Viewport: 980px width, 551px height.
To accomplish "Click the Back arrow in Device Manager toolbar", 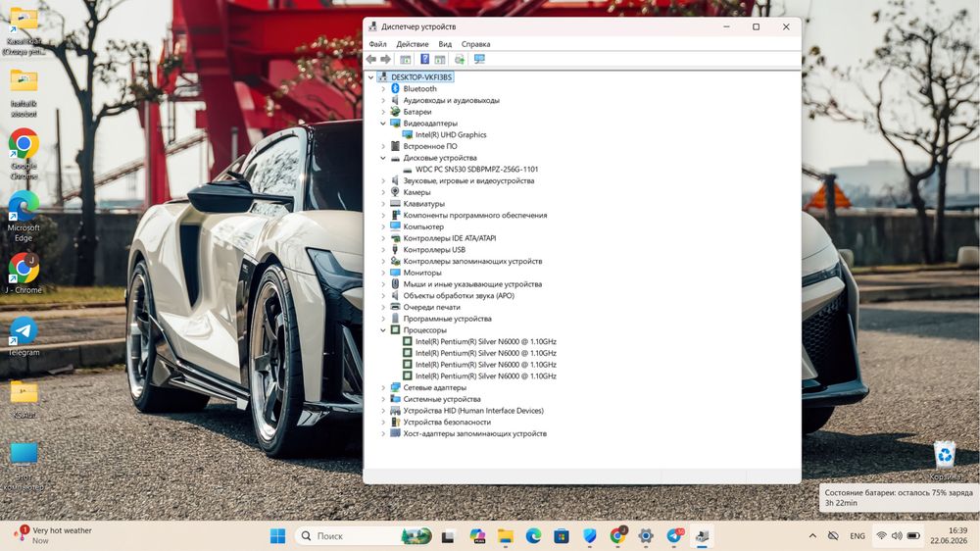I will coord(371,59).
